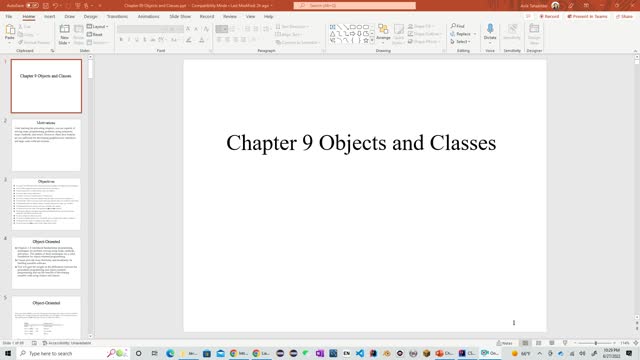Adjust the zoom slider handle
This screenshot has width=640, height=360.
pos(596,343)
